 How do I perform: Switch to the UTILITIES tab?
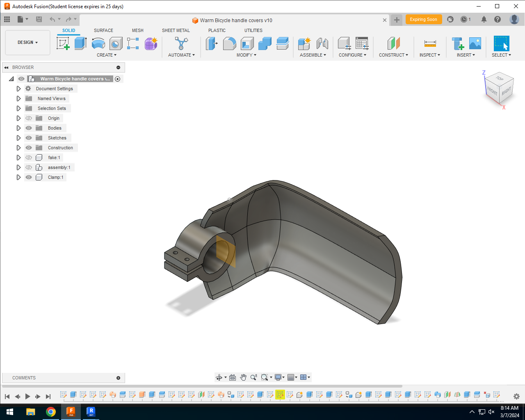pos(253,30)
